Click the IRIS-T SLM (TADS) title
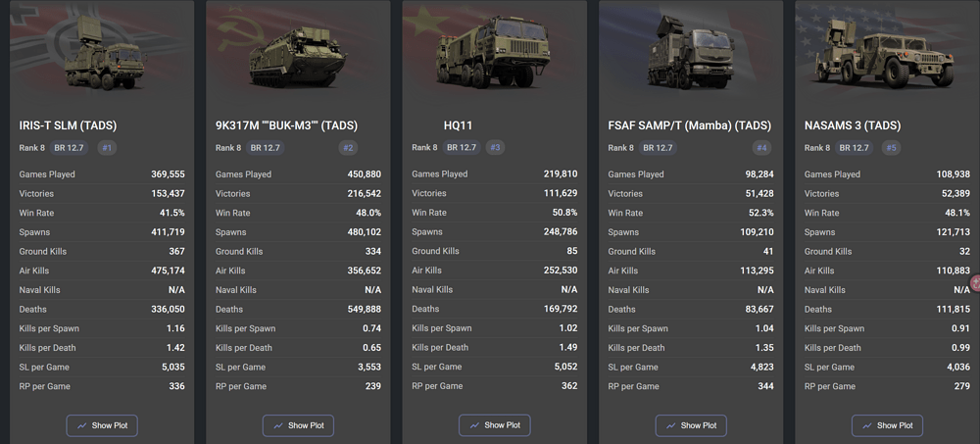Viewport: 980px width, 444px height. (x=68, y=125)
